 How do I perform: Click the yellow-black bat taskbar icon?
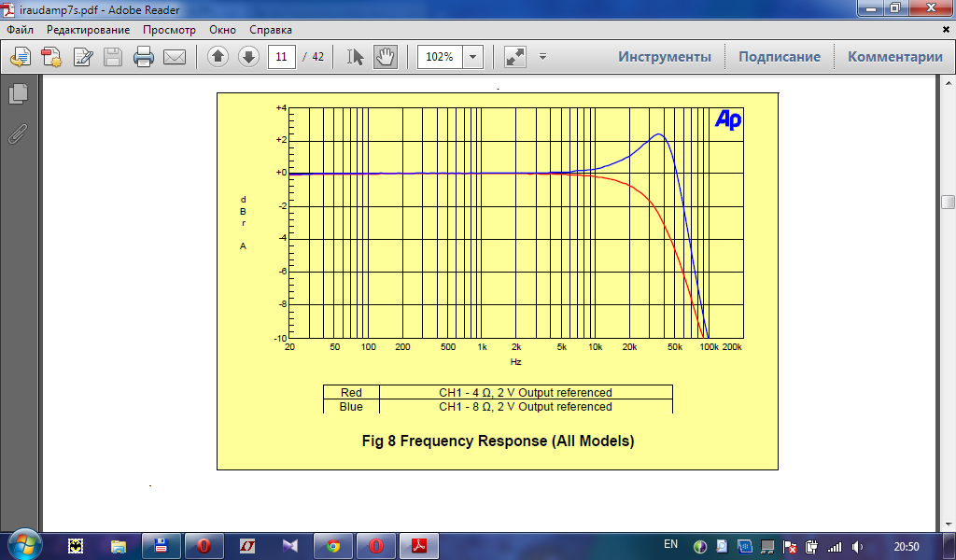pyautogui.click(x=76, y=546)
